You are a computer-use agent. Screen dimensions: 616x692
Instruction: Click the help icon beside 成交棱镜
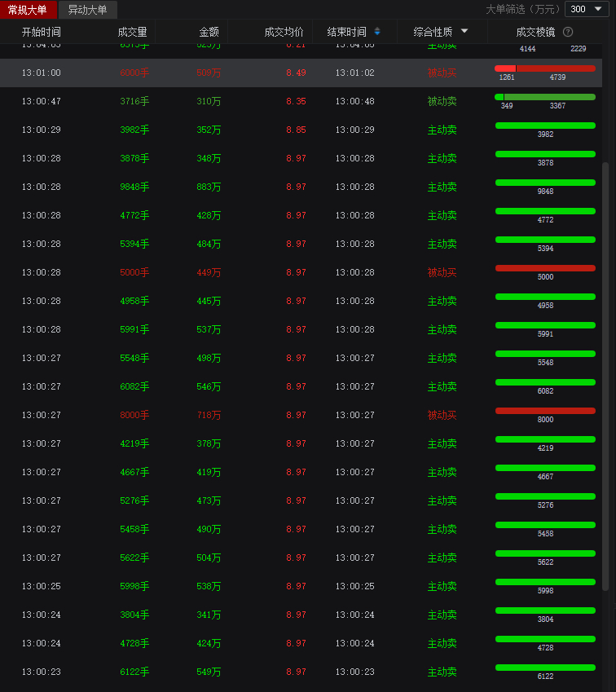click(568, 32)
